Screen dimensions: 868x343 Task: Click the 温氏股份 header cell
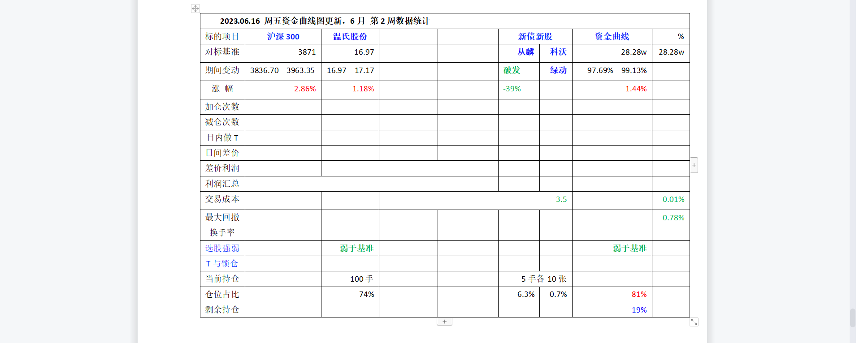[350, 37]
